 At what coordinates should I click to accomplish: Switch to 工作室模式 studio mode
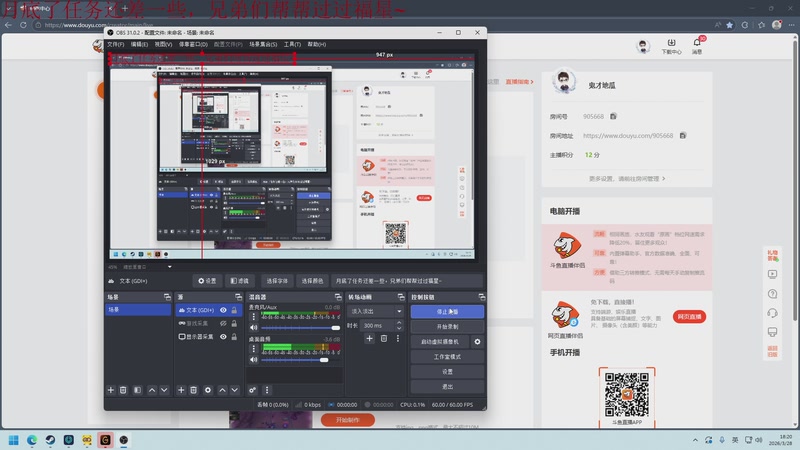tap(447, 357)
